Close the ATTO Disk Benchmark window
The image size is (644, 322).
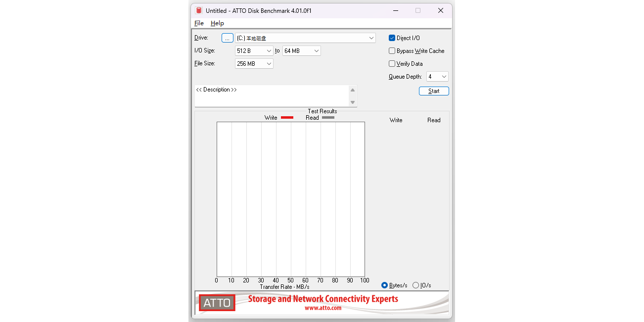441,10
